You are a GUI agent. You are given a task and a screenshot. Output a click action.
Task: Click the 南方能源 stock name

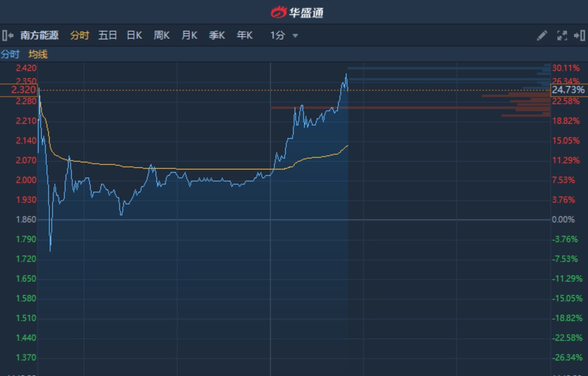[39, 35]
